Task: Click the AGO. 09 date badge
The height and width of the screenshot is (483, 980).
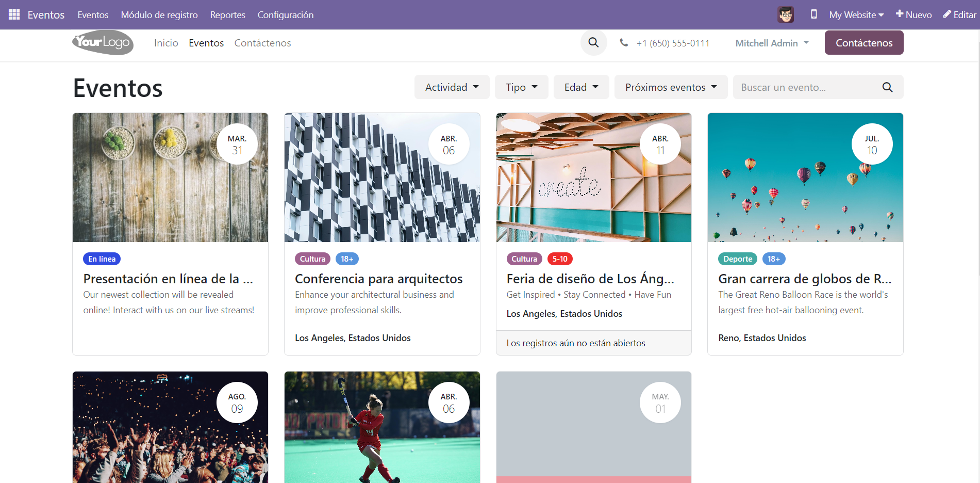Action: [237, 403]
